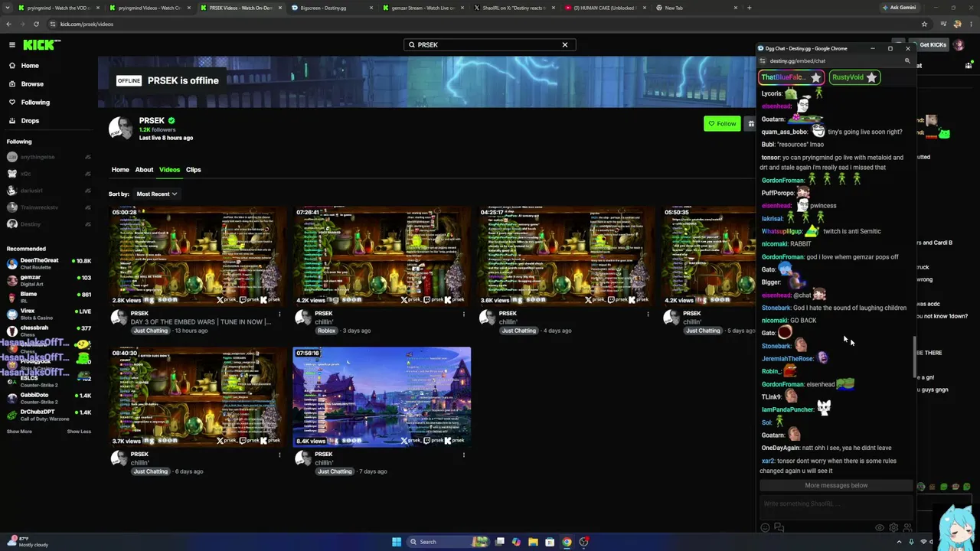
Task: Play the 07:56:18 video from 7 days ago
Action: click(382, 396)
